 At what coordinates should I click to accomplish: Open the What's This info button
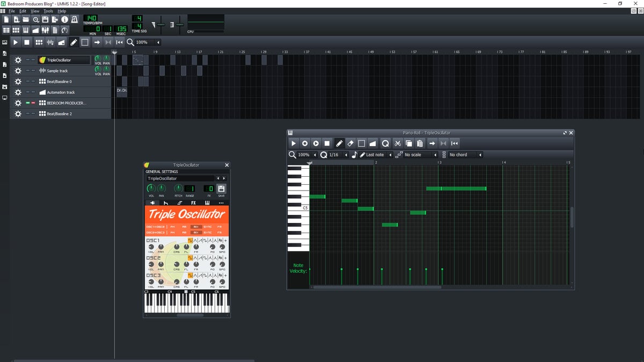point(64,19)
